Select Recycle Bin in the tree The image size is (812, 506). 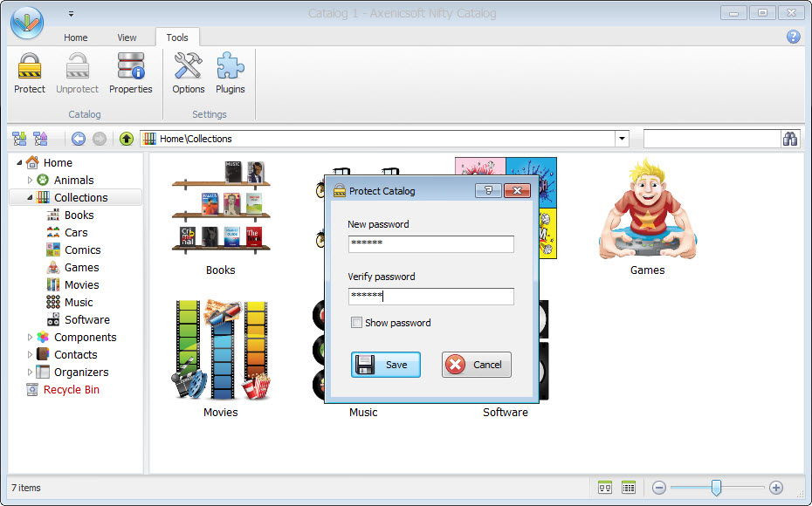tap(72, 390)
